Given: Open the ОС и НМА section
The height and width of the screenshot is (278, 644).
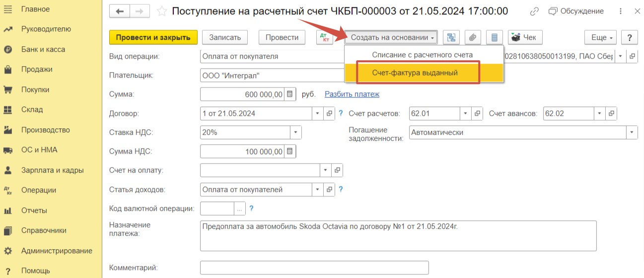Looking at the screenshot, I should 39,150.
